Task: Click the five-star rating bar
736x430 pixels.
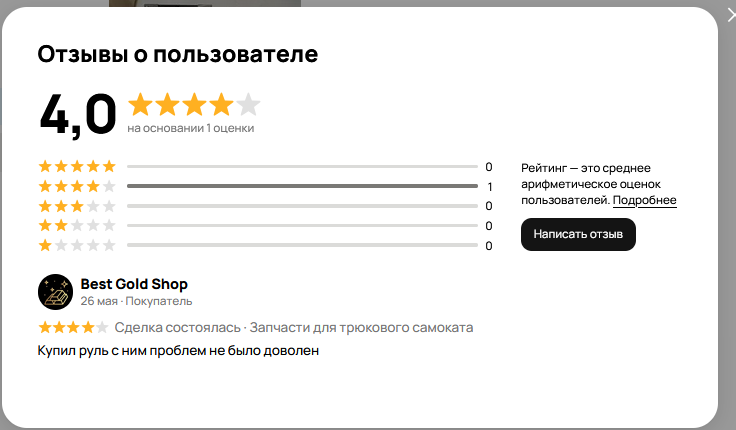Action: point(302,167)
